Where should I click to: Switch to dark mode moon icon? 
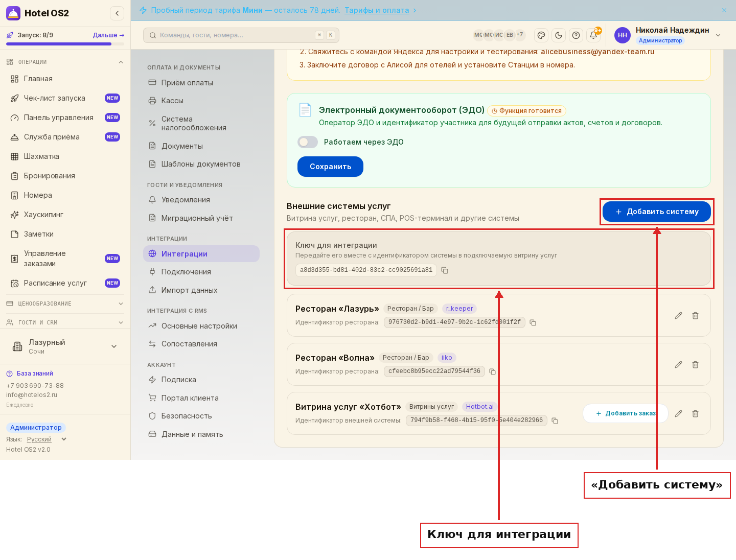click(559, 35)
